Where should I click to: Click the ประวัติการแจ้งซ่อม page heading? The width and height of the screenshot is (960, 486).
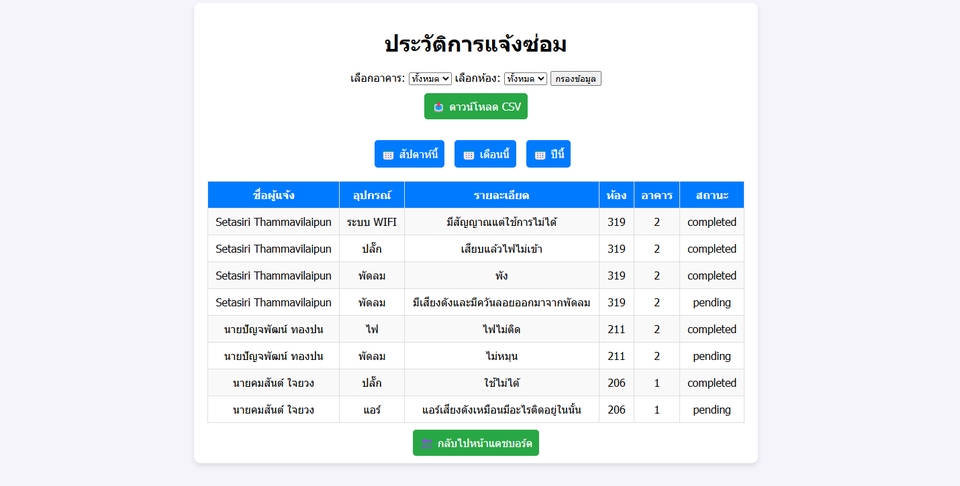[476, 44]
